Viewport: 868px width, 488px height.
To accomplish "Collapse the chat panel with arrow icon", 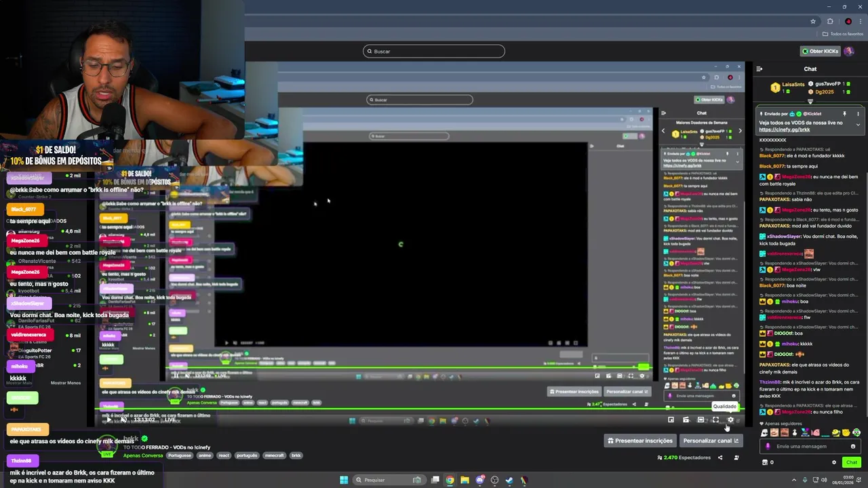I will 759,68.
